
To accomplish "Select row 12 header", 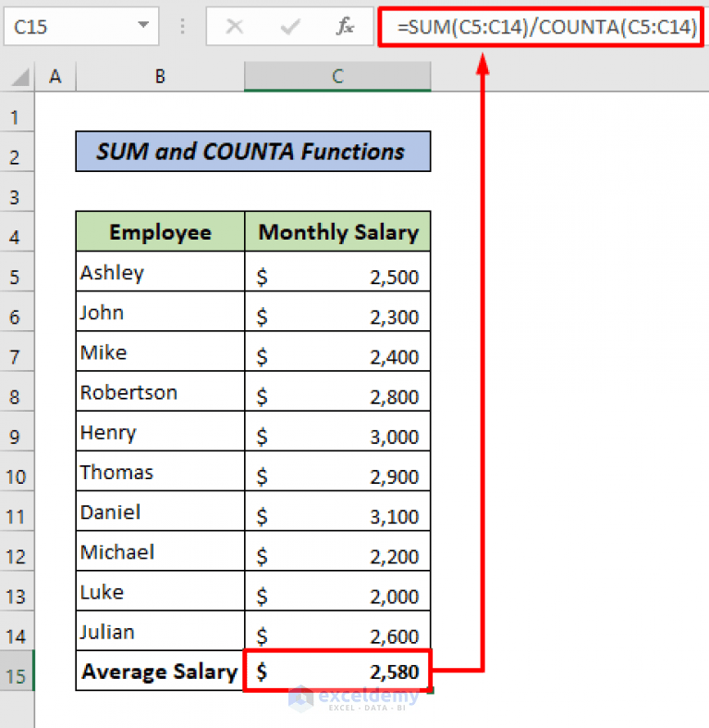I will [17, 551].
